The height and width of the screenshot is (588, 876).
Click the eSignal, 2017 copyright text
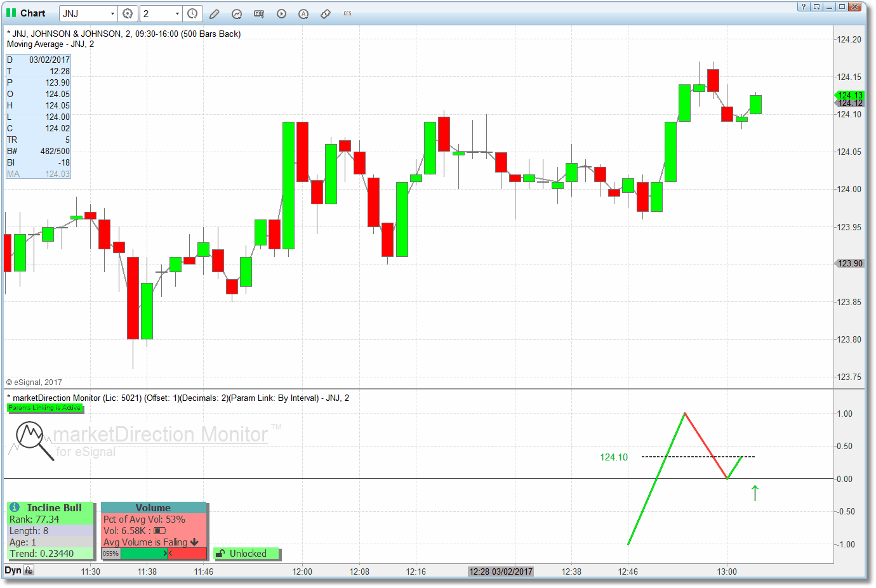point(34,382)
